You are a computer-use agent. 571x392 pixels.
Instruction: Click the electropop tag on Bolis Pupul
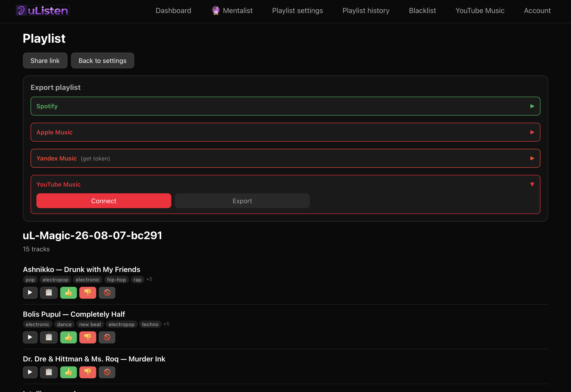121,324
